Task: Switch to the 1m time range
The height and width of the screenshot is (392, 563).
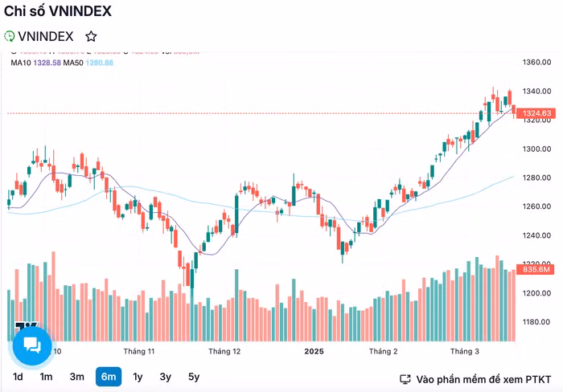Action: coord(47,377)
